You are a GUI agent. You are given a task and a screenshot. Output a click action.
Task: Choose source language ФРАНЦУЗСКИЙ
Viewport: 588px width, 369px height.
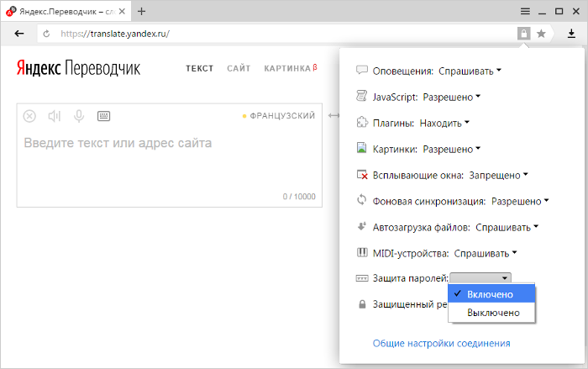click(279, 116)
